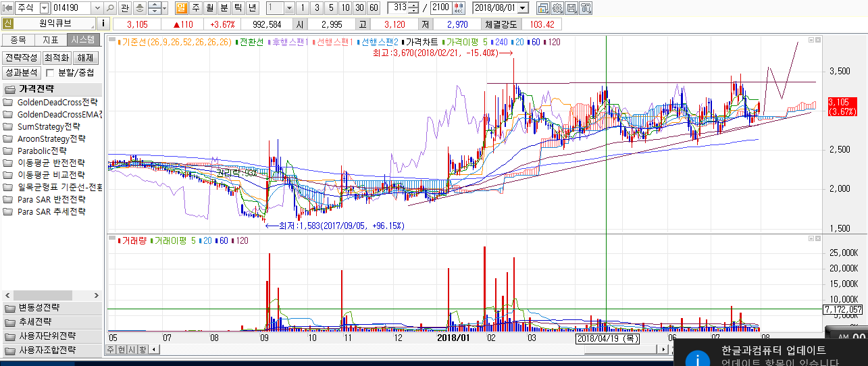This screenshot has width=868, height=366.
Task: Click the chart tools wrench icon
Action: pyautogui.click(x=586, y=8)
